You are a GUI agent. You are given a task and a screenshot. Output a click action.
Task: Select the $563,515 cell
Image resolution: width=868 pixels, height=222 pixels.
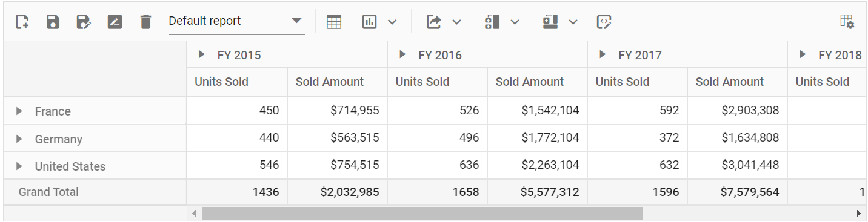click(337, 138)
